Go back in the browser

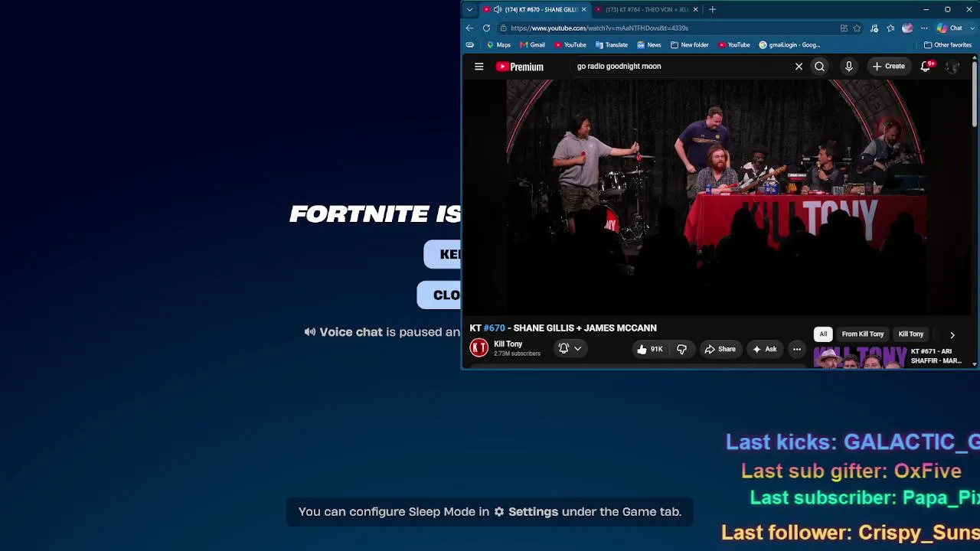(470, 28)
